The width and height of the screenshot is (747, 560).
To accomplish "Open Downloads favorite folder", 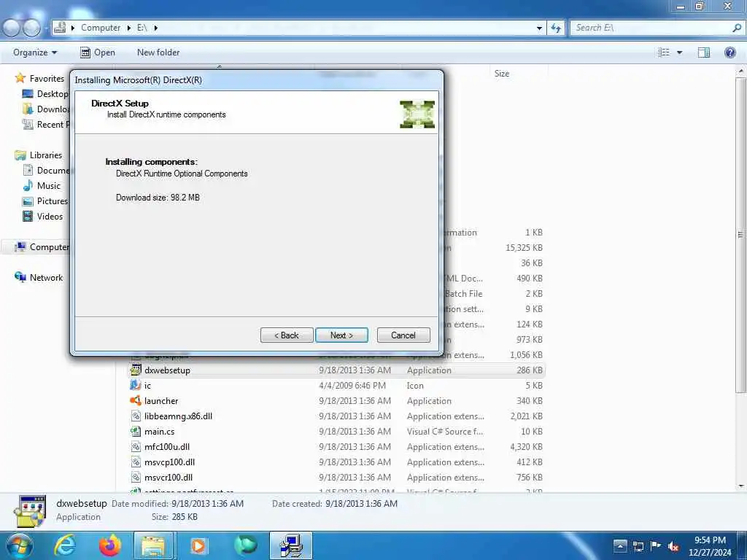I will (46, 109).
